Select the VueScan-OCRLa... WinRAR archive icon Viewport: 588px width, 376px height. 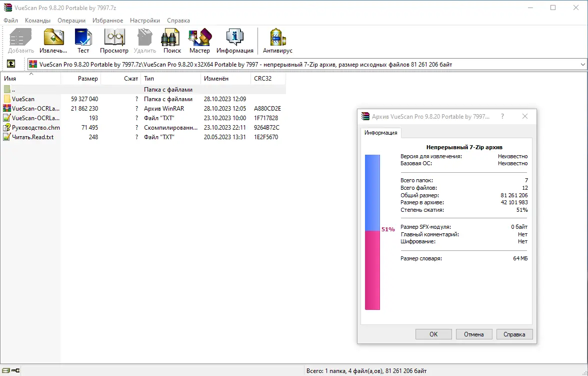[x=7, y=108]
